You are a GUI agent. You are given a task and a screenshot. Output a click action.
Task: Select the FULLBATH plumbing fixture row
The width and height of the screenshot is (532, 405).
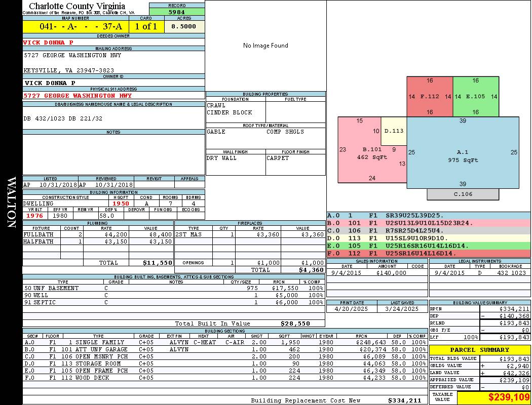tap(98, 234)
